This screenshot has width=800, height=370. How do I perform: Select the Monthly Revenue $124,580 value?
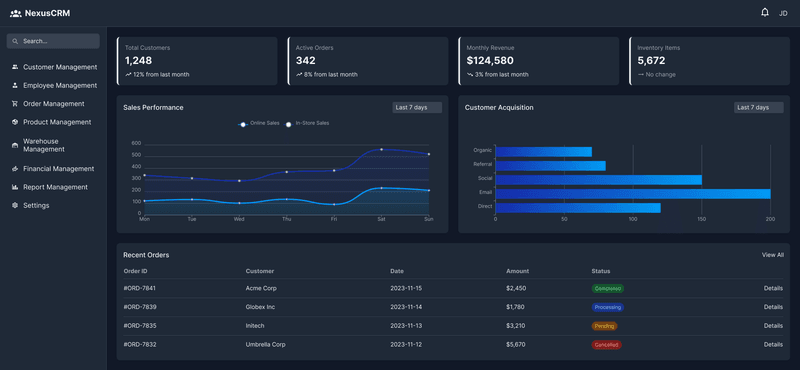pos(490,61)
